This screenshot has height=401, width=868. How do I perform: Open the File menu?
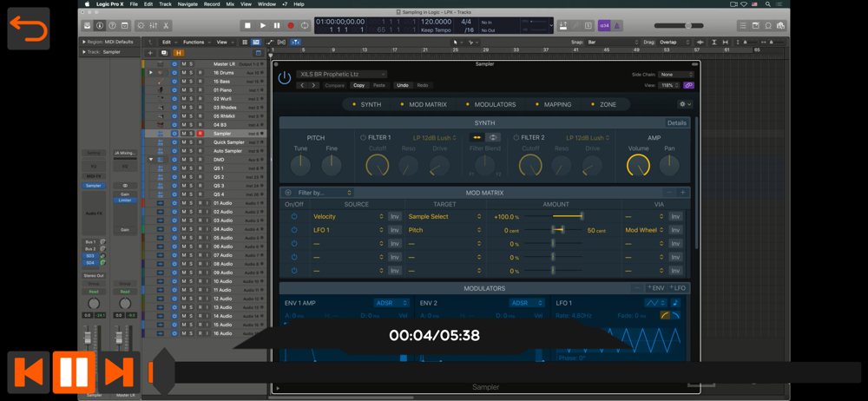point(134,3)
